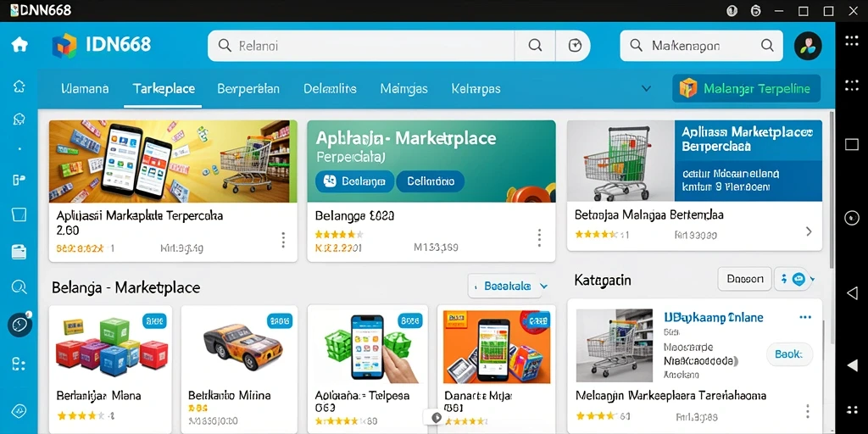
Task: Open the Berperalan tab
Action: tap(248, 88)
